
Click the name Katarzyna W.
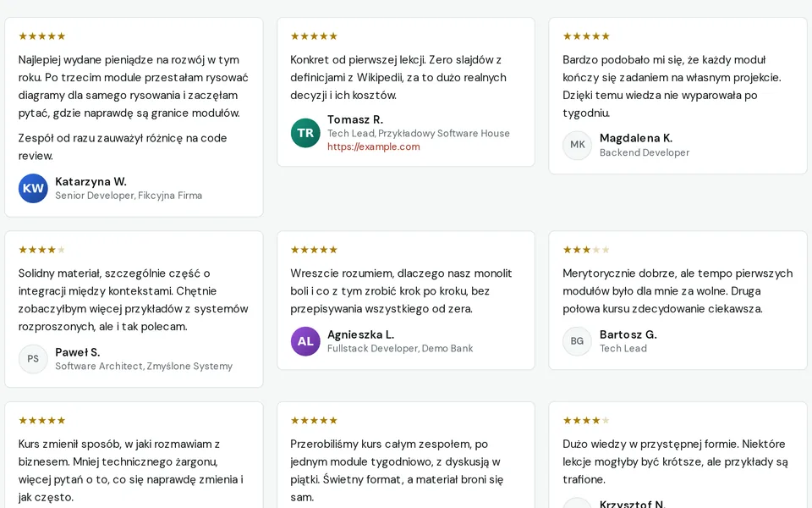point(91,181)
